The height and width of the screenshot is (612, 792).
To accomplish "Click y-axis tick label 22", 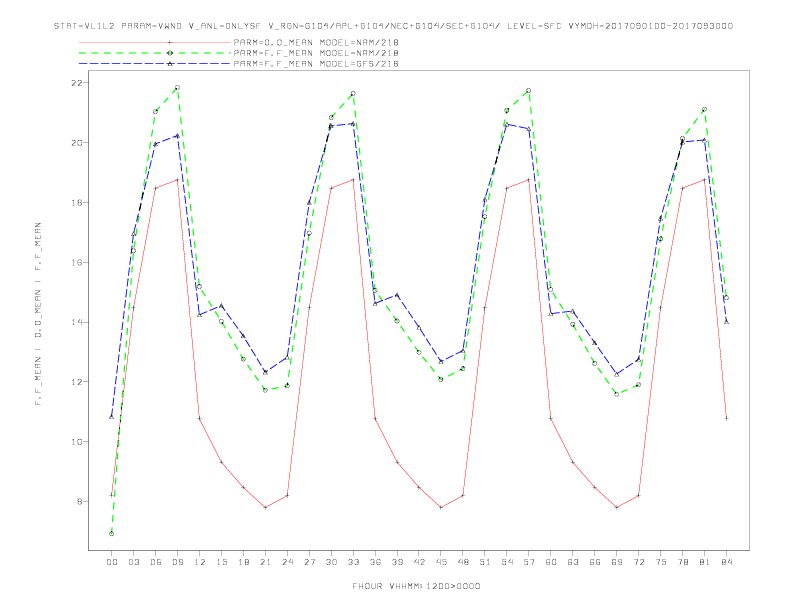I will pos(77,83).
